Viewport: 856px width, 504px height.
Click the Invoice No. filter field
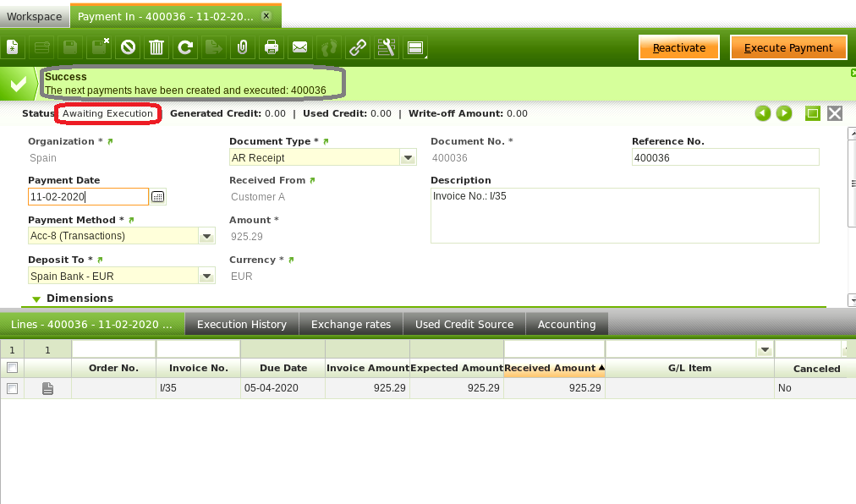tap(198, 349)
